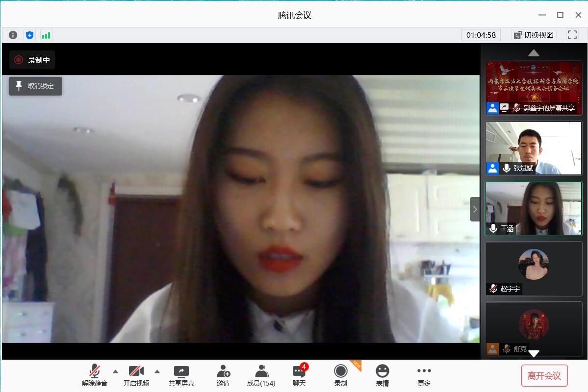Collapse the participant sidebar chevron
588x392 pixels.
(474, 209)
